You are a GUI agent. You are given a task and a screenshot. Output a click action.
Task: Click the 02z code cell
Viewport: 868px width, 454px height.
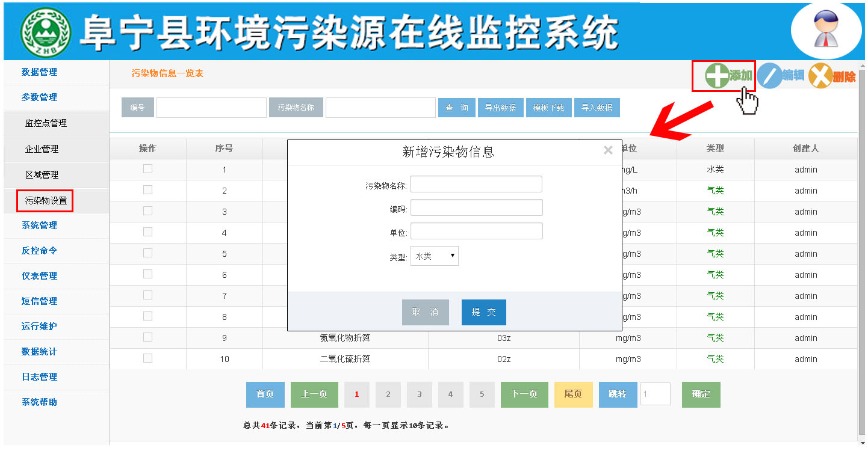coord(504,359)
